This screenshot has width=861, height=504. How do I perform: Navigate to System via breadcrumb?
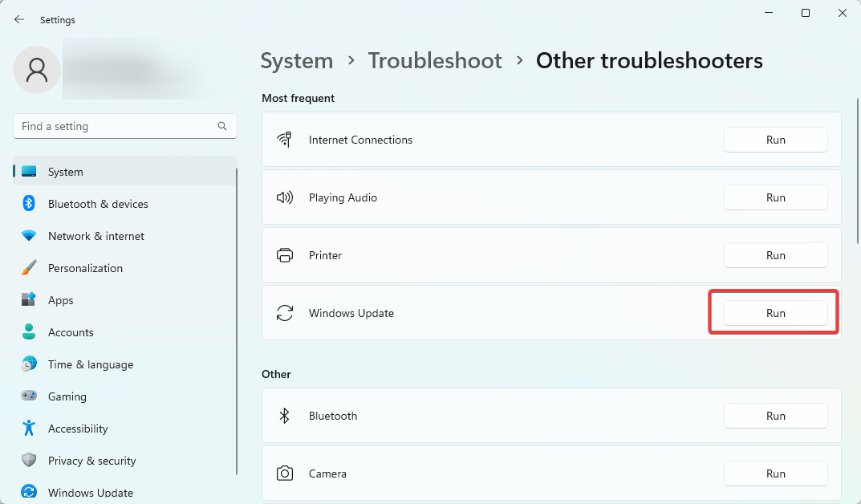pyautogui.click(x=297, y=61)
